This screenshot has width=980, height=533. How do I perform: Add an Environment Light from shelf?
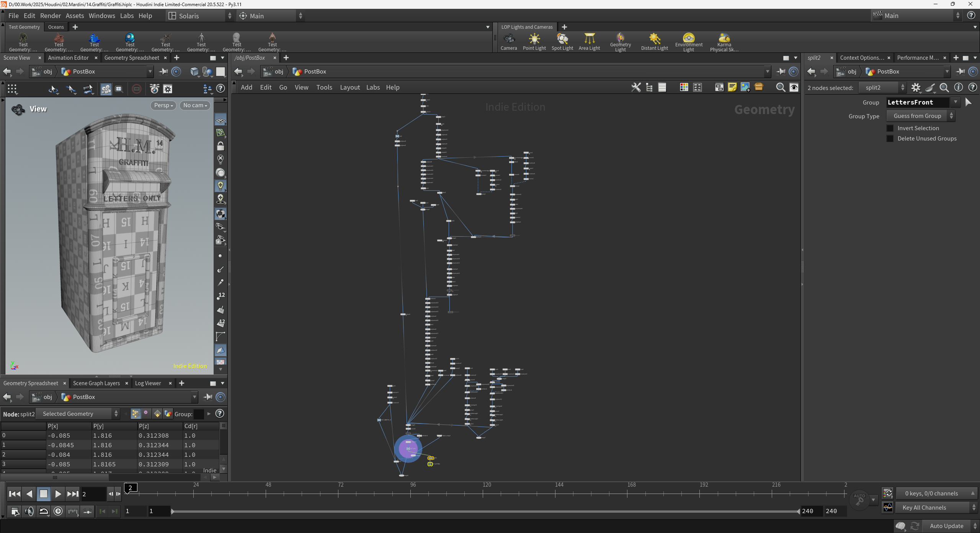tap(689, 42)
